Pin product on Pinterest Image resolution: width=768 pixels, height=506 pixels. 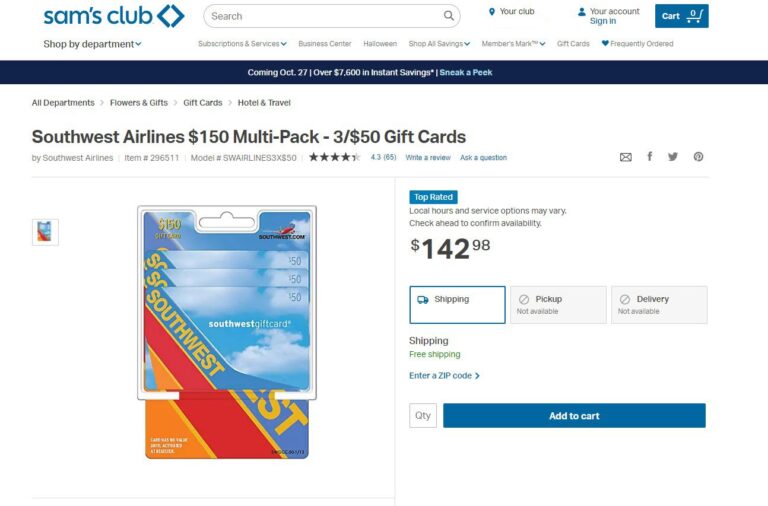(x=698, y=157)
